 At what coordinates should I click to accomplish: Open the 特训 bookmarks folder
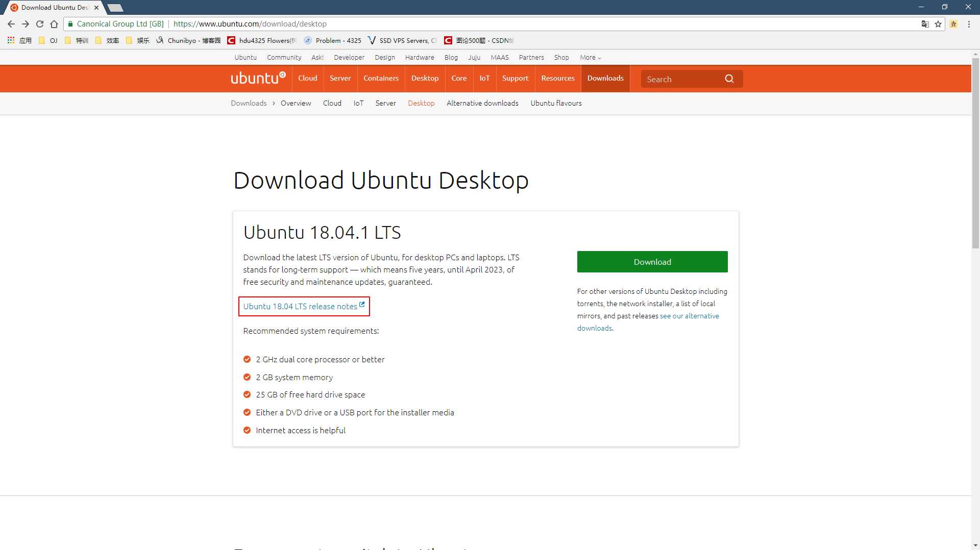pyautogui.click(x=77, y=40)
